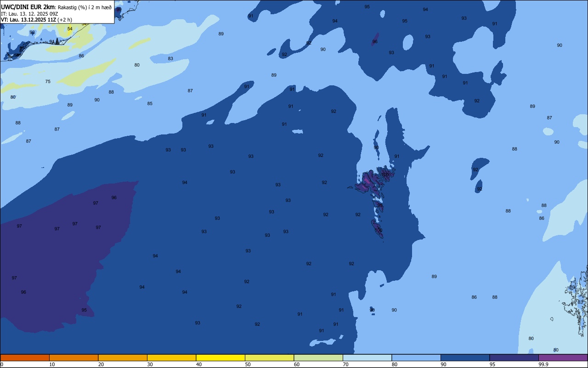The image size is (588, 368).
Task: Select the 95–99.9 indigo legend swatch
Action: coord(514,357)
